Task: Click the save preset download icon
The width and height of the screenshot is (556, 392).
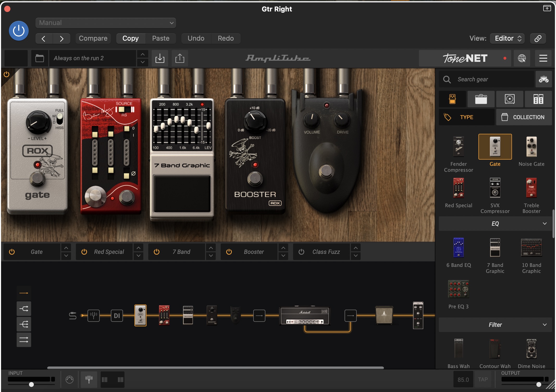Action: [x=160, y=58]
